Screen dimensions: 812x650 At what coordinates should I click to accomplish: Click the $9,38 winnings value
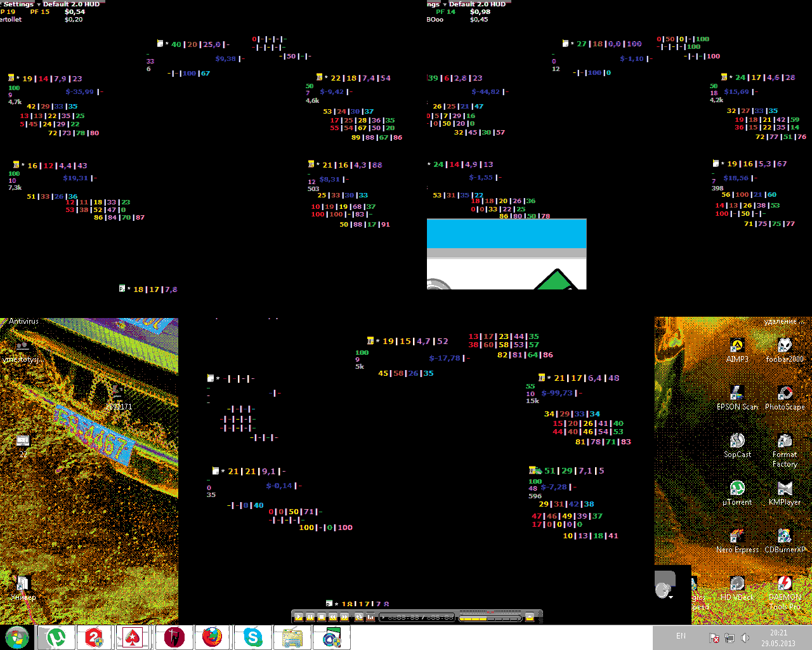coord(225,58)
